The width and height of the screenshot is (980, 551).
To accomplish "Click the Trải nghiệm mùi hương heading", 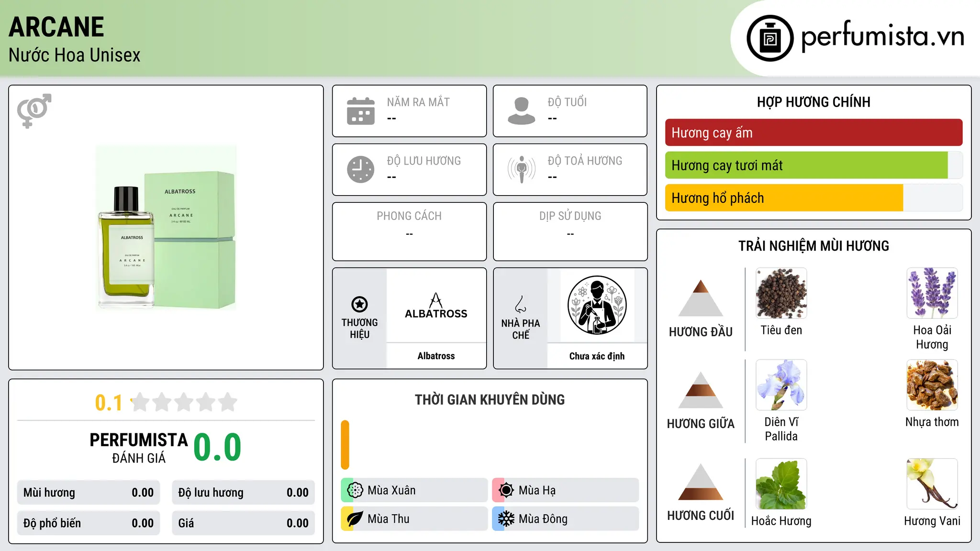I will point(813,246).
